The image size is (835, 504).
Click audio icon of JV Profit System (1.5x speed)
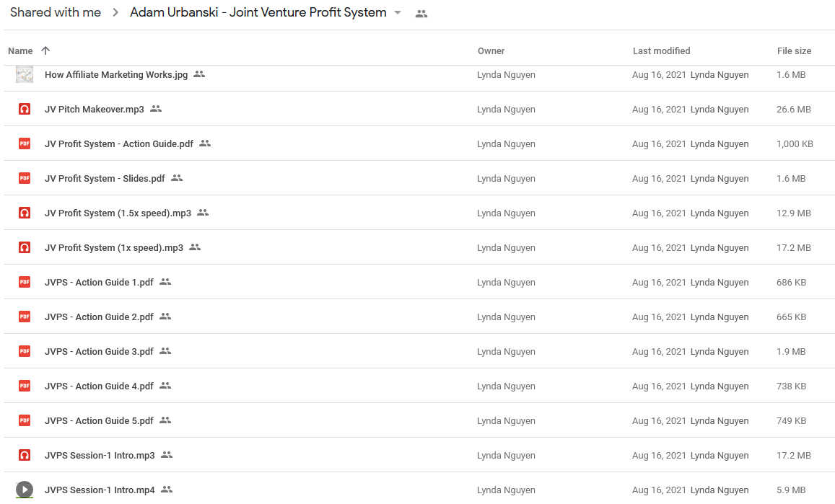point(25,213)
